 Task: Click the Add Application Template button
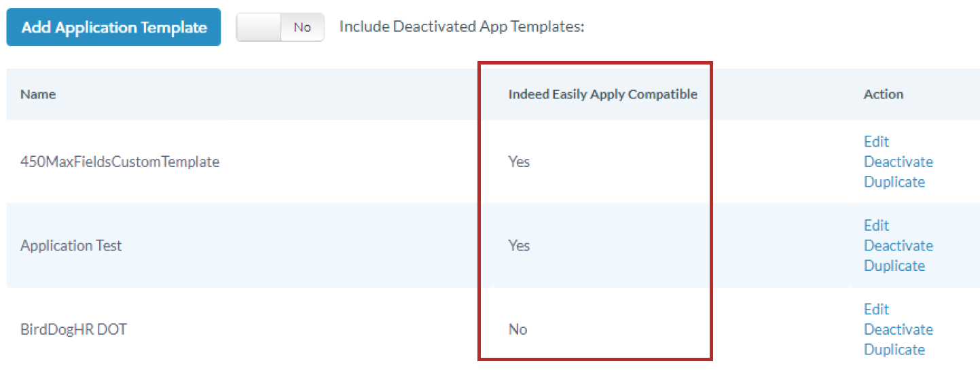113,28
